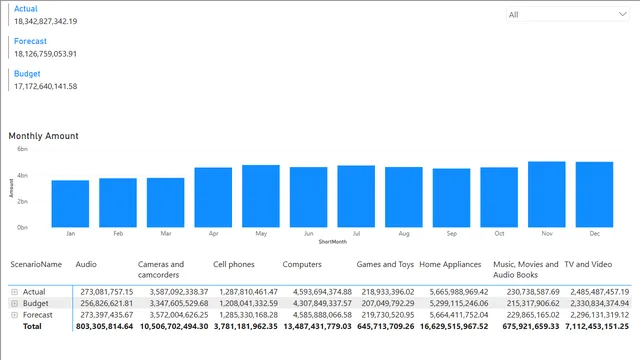Click Actual Cameras cell 3,587,092,338.37

click(179, 292)
